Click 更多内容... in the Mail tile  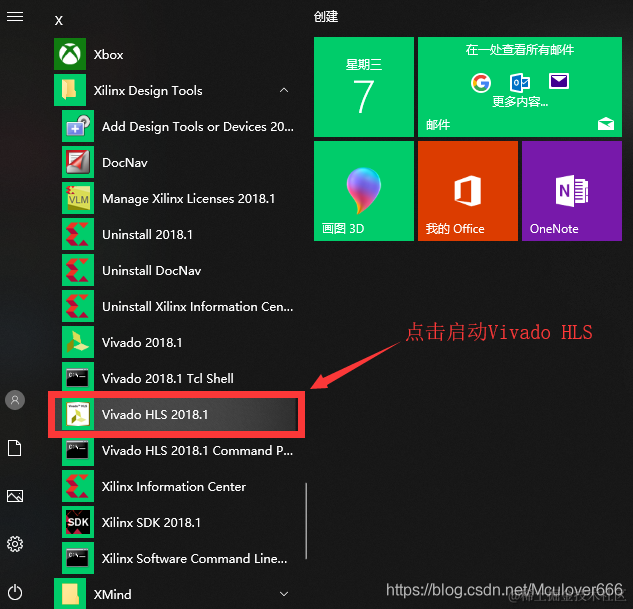click(520, 101)
